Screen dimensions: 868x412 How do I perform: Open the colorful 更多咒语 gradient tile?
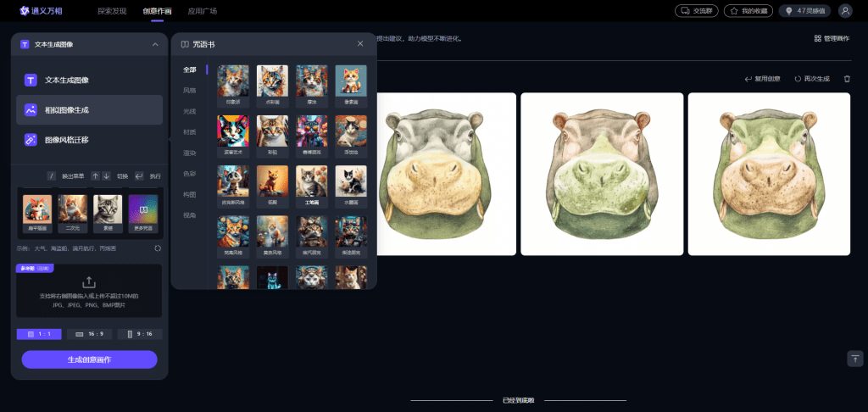click(142, 213)
